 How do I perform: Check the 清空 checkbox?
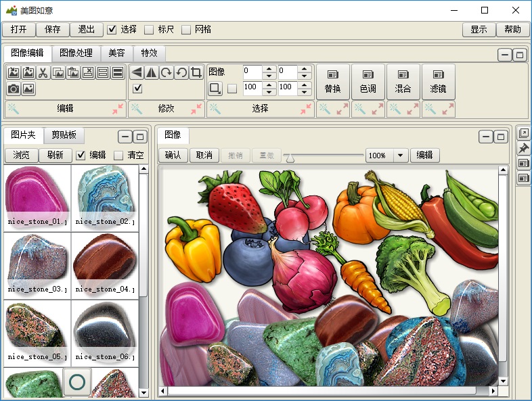pos(118,156)
